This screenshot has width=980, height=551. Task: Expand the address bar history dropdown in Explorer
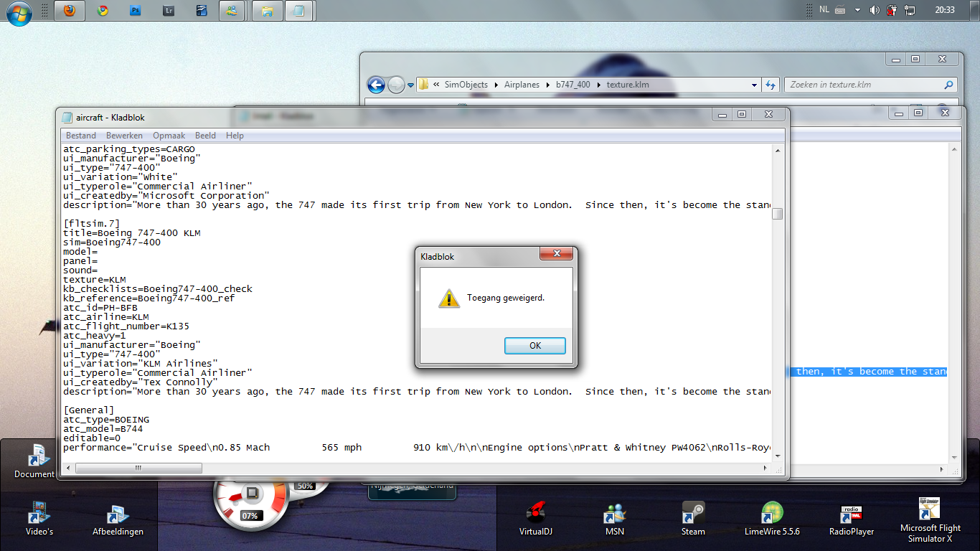tap(754, 85)
